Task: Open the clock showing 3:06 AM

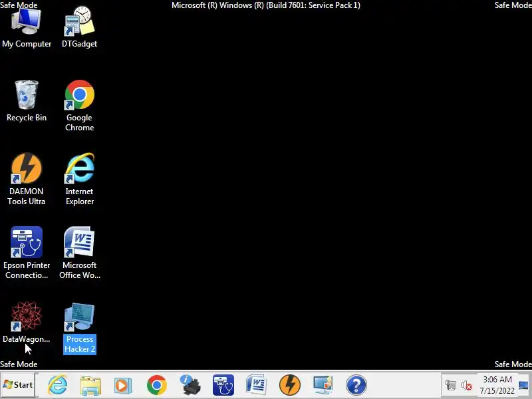Action: 497,385
